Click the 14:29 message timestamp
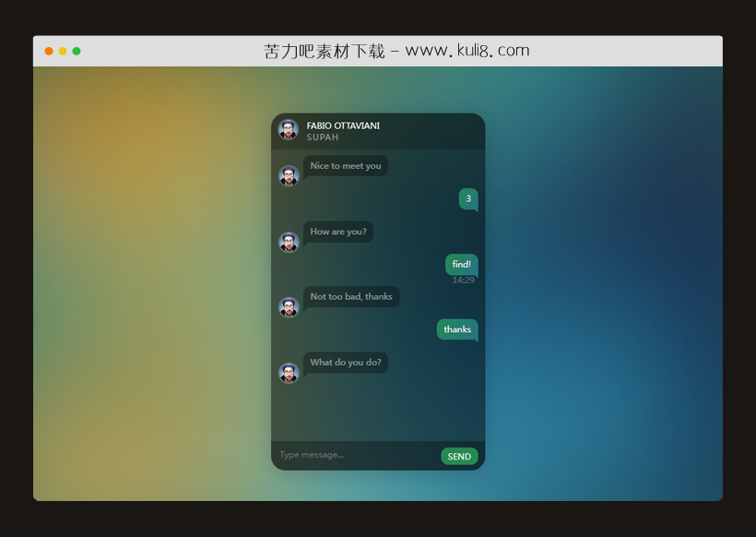 [463, 280]
